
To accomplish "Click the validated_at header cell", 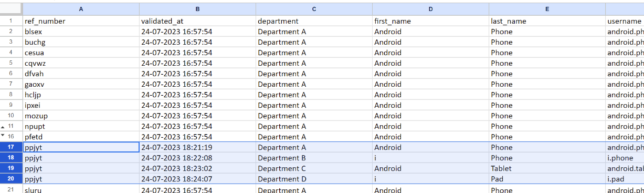I will [x=197, y=21].
